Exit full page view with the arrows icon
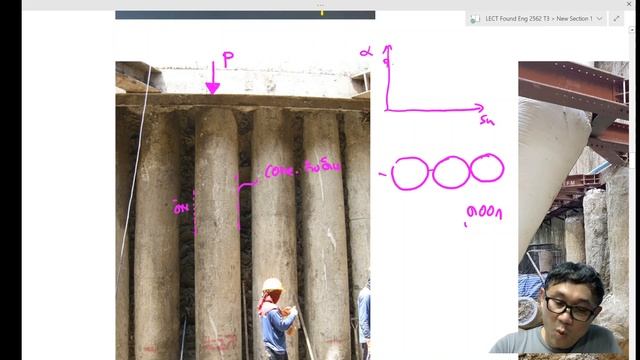The height and width of the screenshot is (360, 640). (616, 19)
